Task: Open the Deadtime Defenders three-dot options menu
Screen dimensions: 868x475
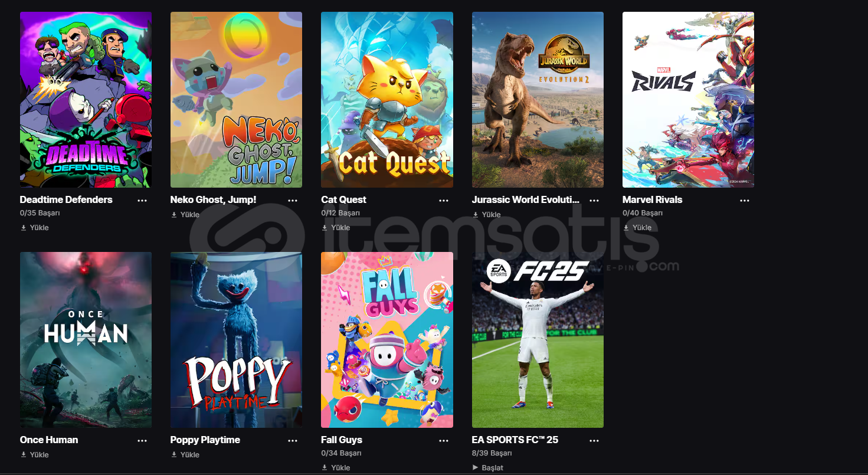Action: [142, 201]
